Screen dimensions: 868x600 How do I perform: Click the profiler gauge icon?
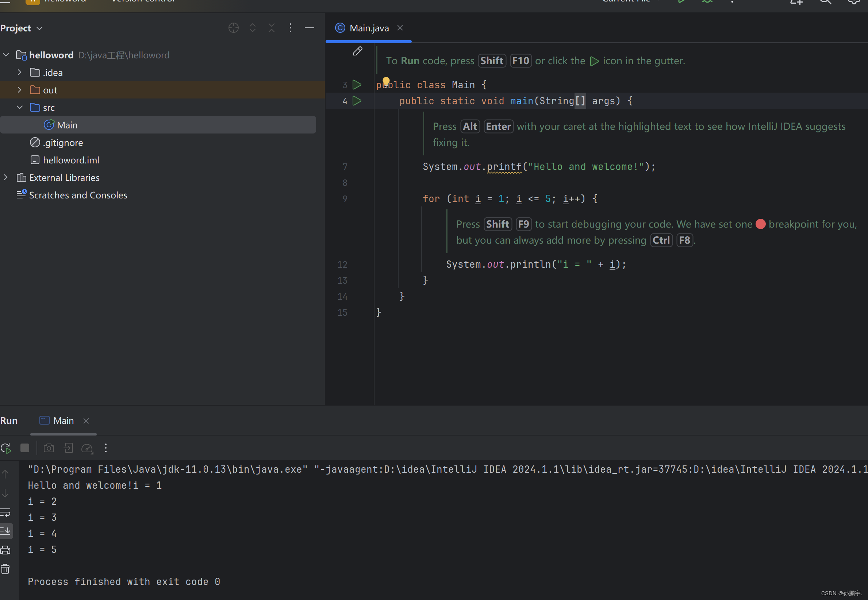(x=87, y=448)
